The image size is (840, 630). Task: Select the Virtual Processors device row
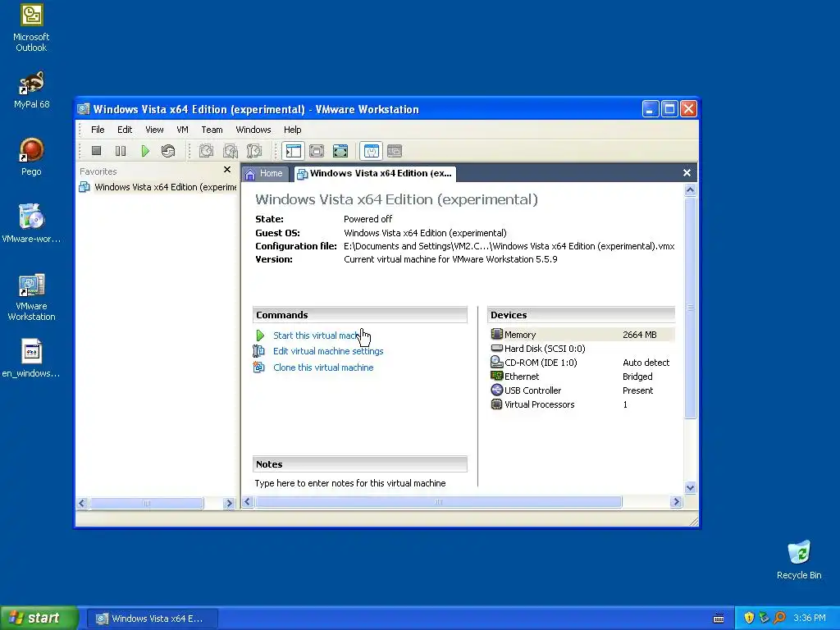582,404
